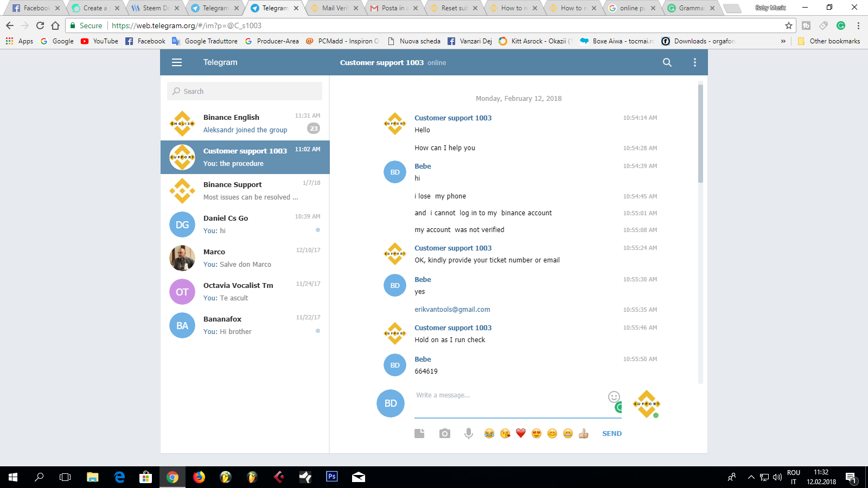Screen dimensions: 868x488
Task: Insert the tears-of-joy emoji
Action: coord(489,433)
